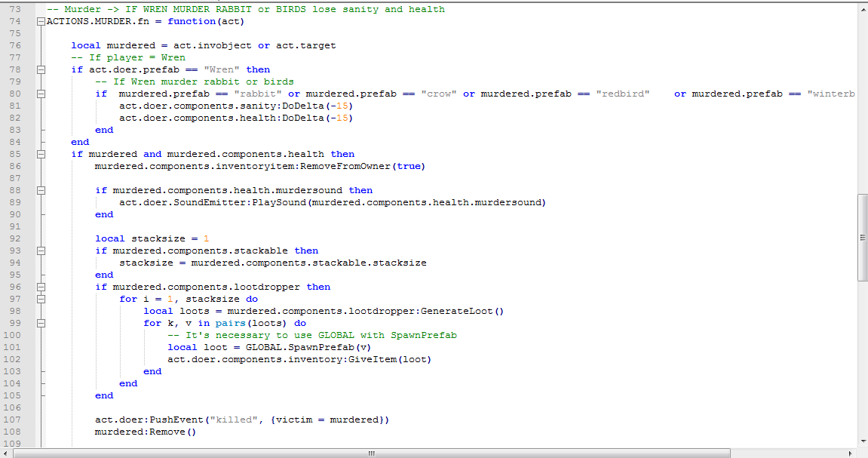This screenshot has width=868, height=458.
Task: Collapse the murdered health if-block at line 85
Action: (x=40, y=154)
